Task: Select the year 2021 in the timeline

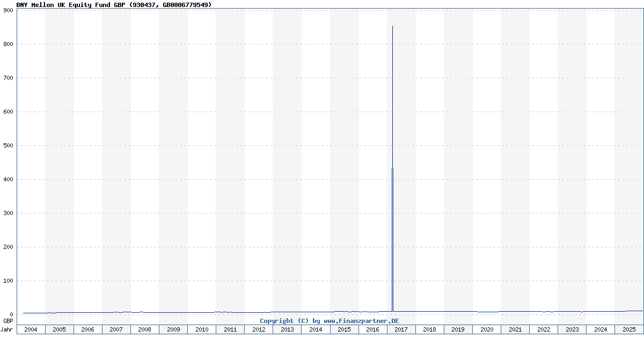Action: [x=515, y=329]
